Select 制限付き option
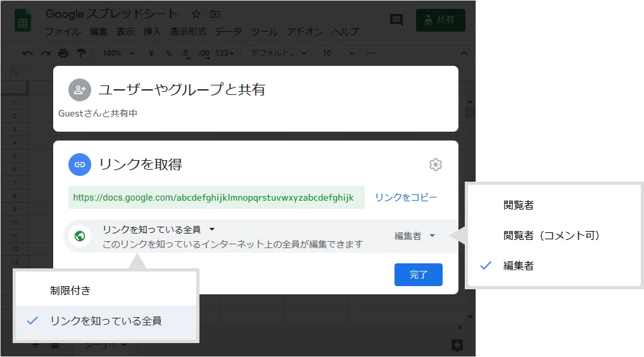This screenshot has width=644, height=357. (106, 291)
